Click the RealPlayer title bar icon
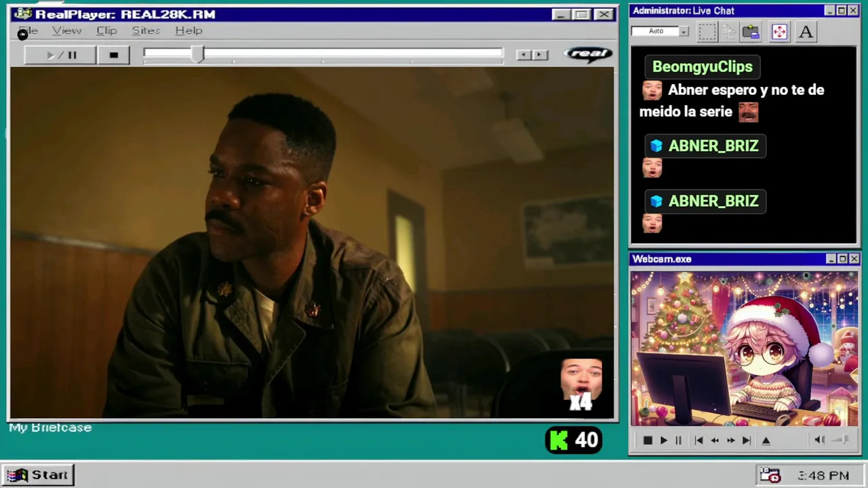The width and height of the screenshot is (868, 488). tap(22, 14)
